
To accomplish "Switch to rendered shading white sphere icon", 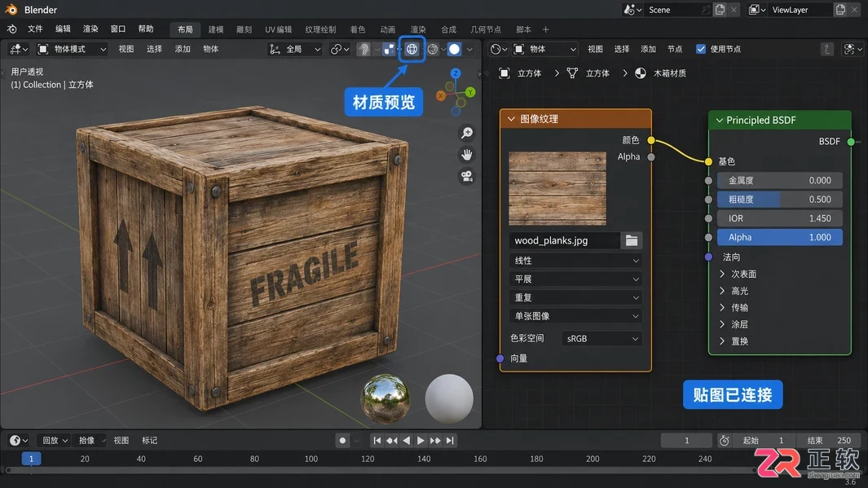I will 455,49.
